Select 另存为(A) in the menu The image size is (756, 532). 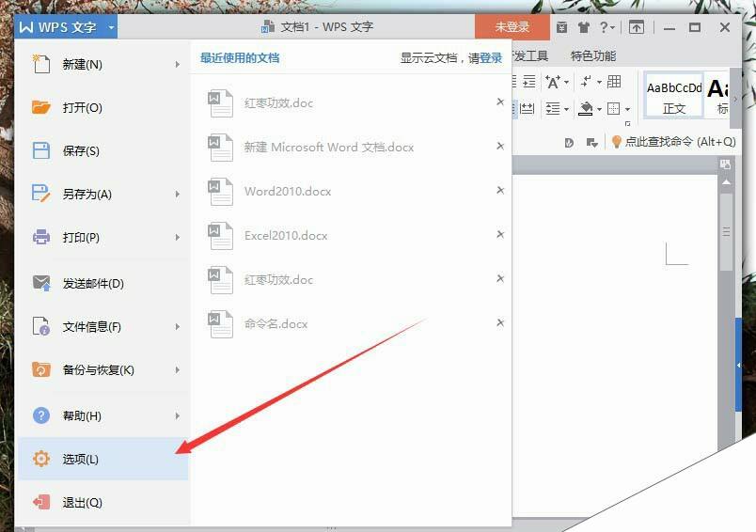102,195
